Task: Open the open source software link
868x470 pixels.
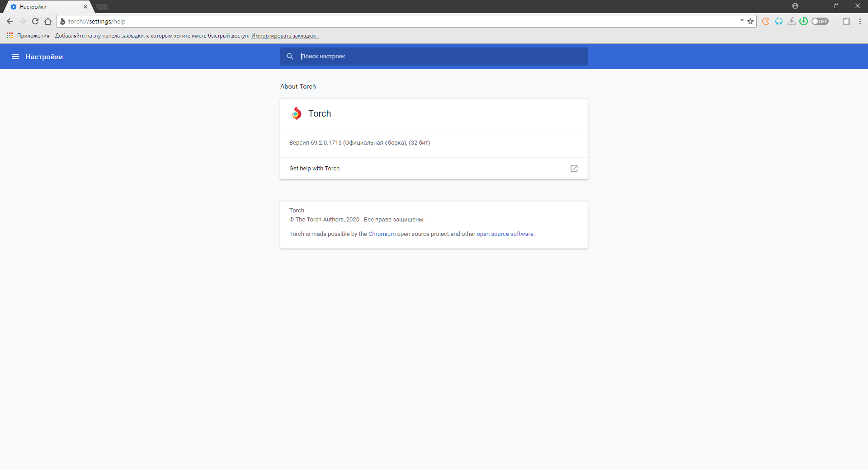Action: tap(505, 234)
